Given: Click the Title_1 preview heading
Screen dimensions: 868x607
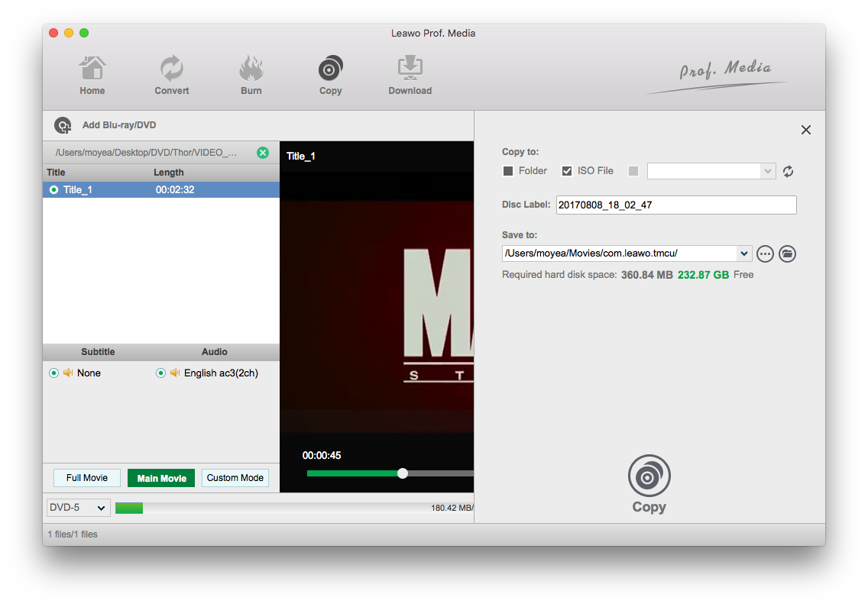Looking at the screenshot, I should pos(300,156).
